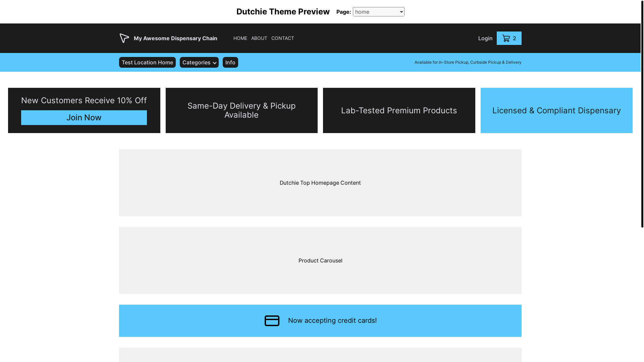This screenshot has width=644, height=362.
Task: Click the My Awesome Dispensary Chain title
Action: 175,38
